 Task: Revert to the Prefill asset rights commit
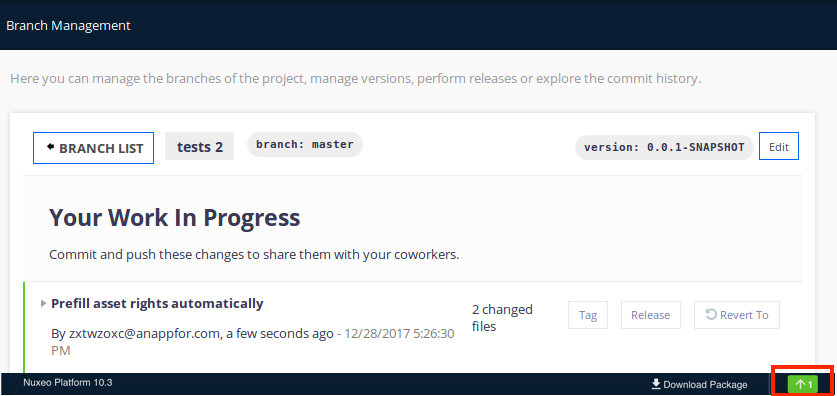pos(737,315)
